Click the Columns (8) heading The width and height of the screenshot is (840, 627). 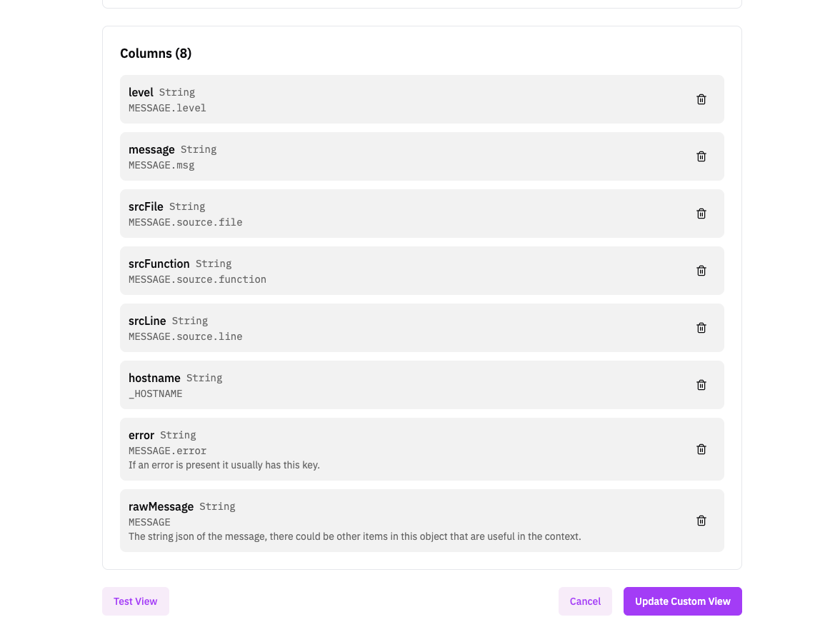[156, 54]
